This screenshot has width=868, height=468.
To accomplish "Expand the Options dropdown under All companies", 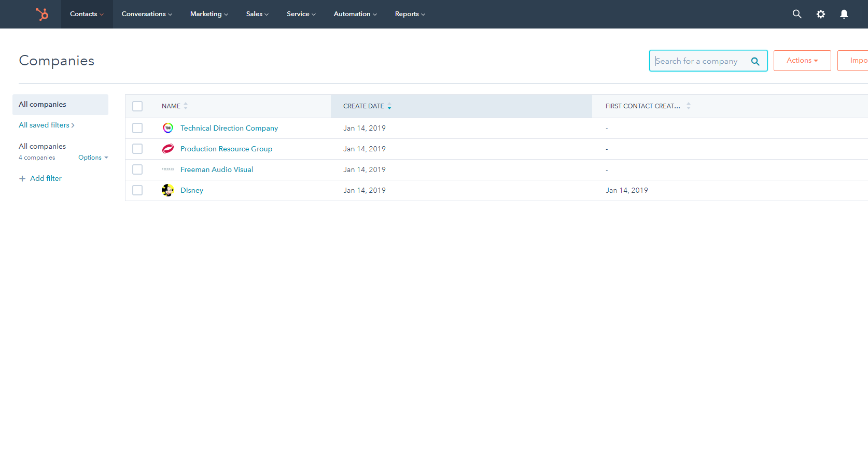I will pos(93,158).
